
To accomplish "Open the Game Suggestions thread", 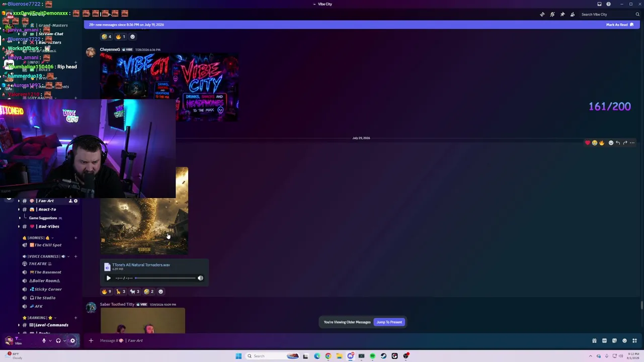I will pos(45,218).
